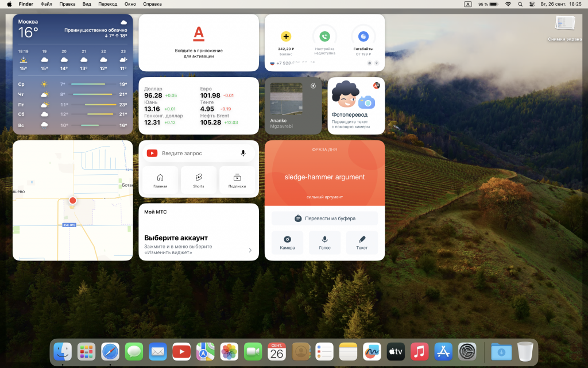Click the yellow plus balance icon
Image resolution: width=588 pixels, height=368 pixels.
point(286,36)
